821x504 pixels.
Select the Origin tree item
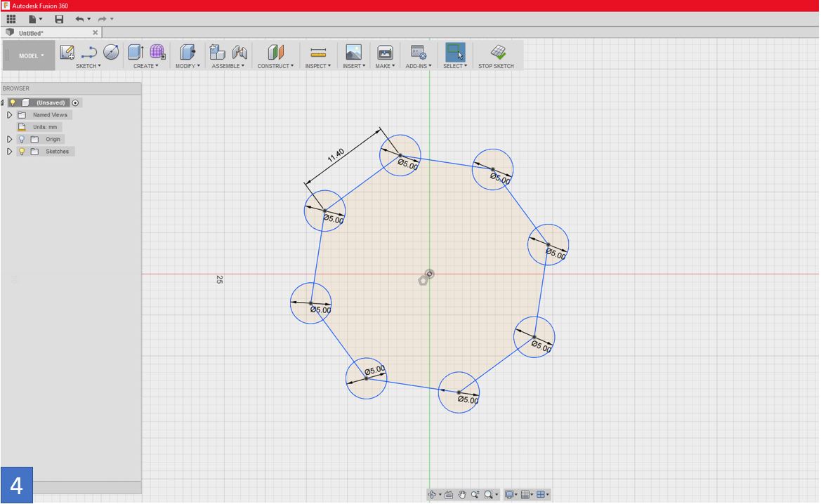tap(53, 139)
